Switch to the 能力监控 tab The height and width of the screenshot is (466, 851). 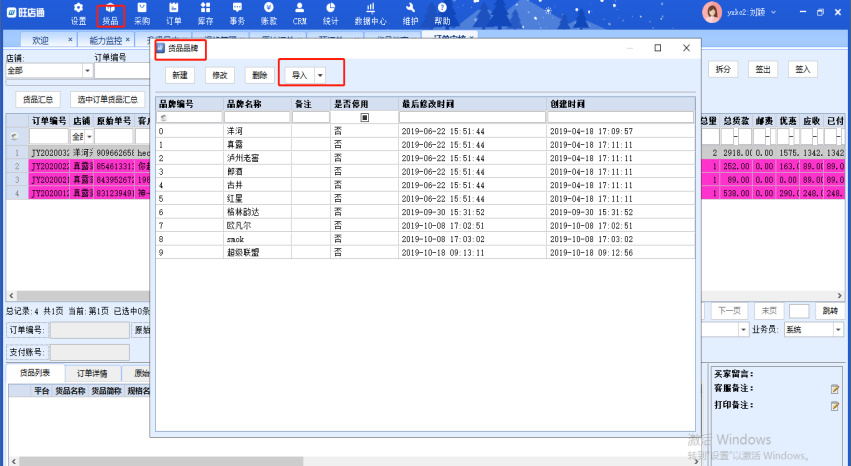105,40
